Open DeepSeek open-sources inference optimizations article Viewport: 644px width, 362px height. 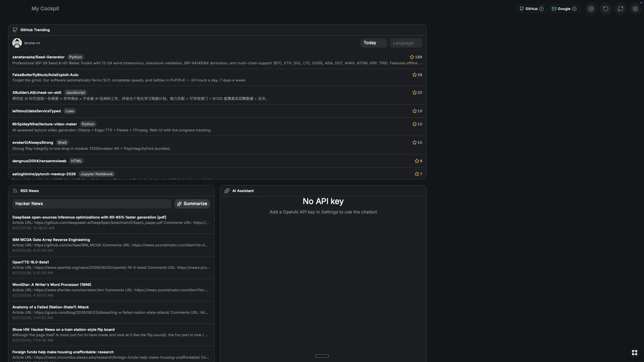111,223
